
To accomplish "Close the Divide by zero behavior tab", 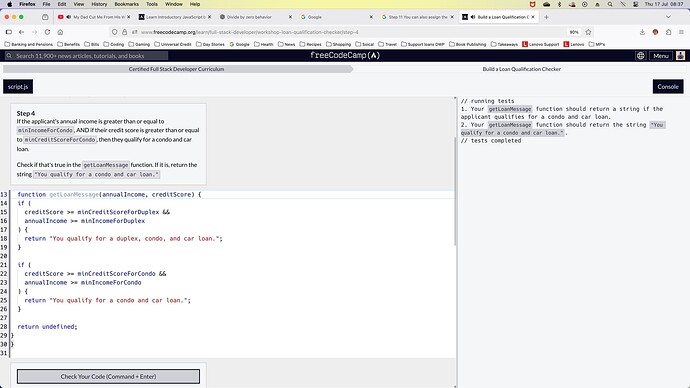I will coord(290,17).
